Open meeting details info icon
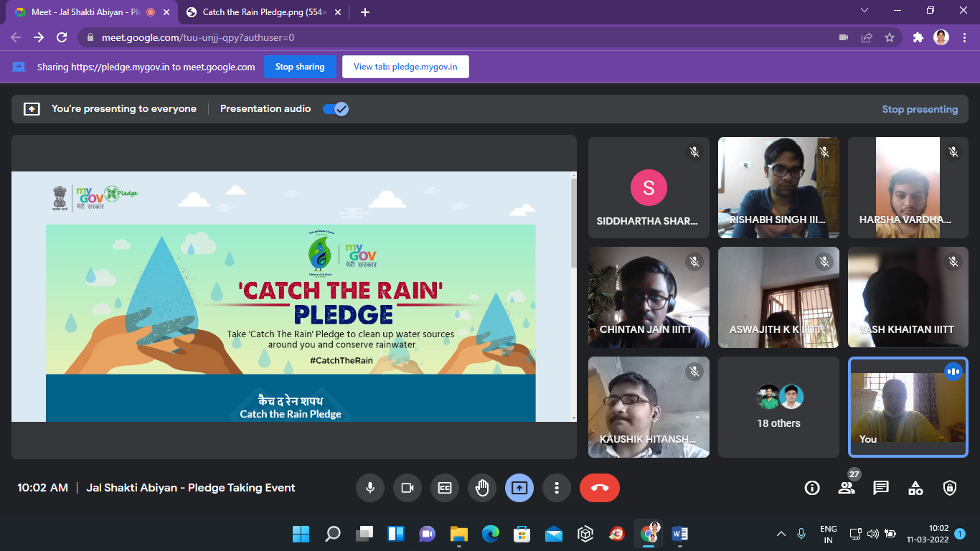980x551 pixels. tap(812, 488)
